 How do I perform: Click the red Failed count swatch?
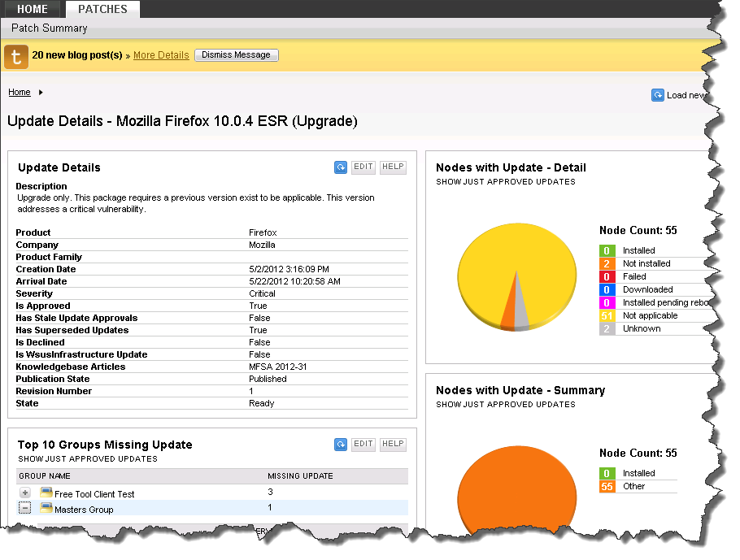tap(607, 277)
